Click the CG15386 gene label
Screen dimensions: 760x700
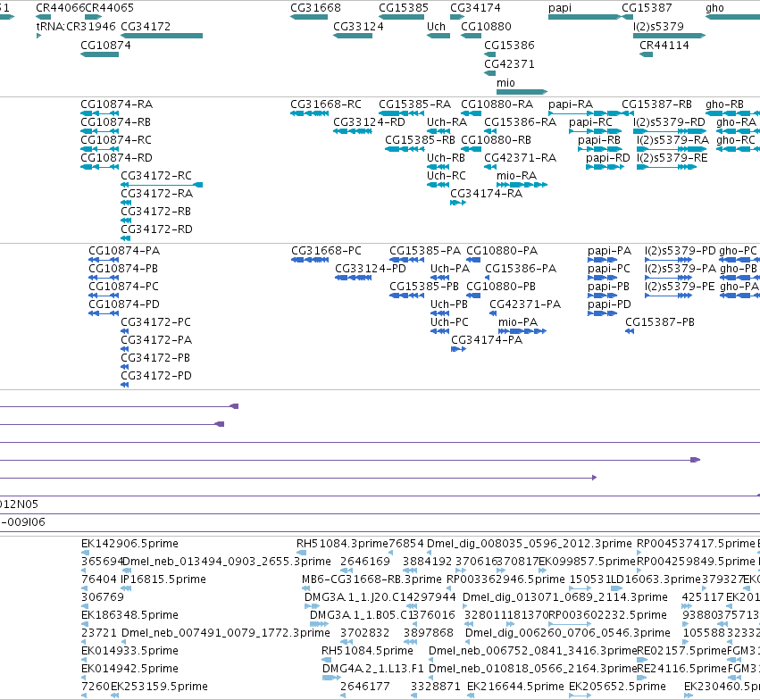point(509,45)
